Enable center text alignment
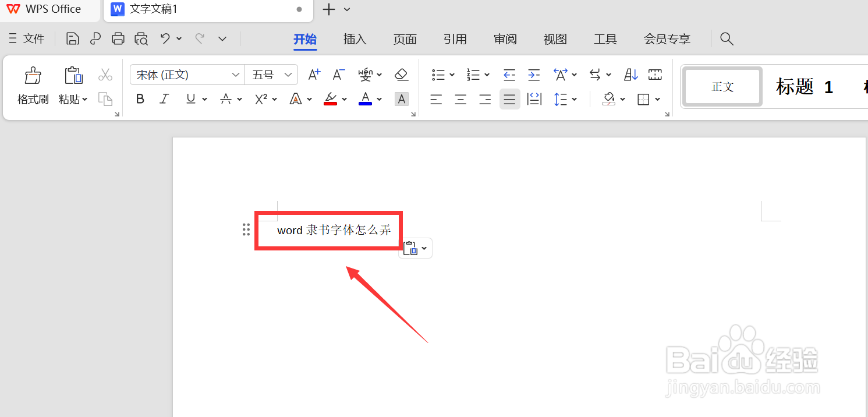 [x=460, y=99]
